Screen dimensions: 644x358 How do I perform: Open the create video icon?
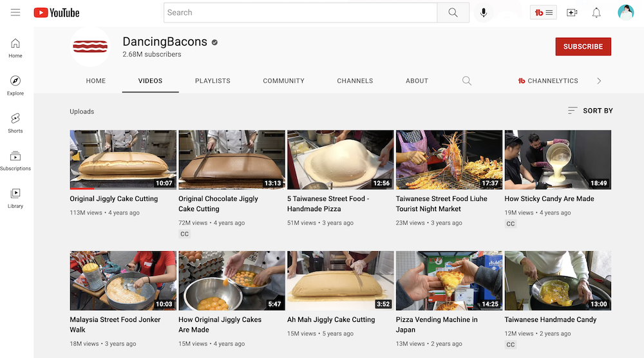click(x=572, y=13)
